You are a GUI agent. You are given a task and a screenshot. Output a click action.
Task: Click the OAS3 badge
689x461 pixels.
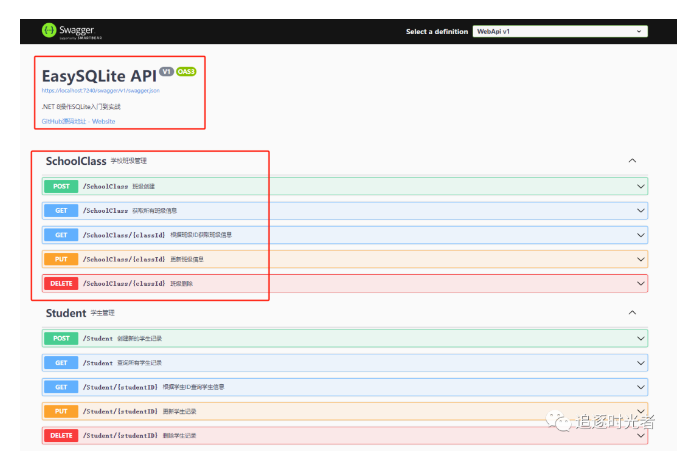point(186,71)
